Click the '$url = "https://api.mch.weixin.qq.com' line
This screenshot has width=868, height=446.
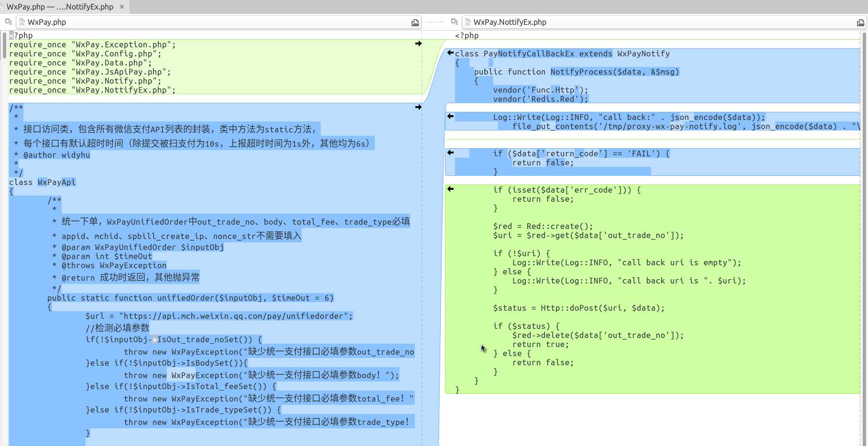(219, 316)
